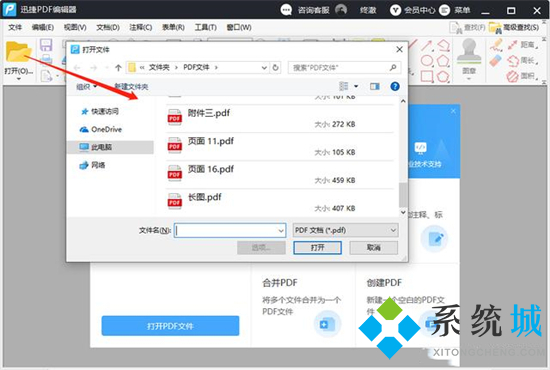Click the Open folder icon in toolbar
The width and height of the screenshot is (550, 370).
click(x=18, y=52)
